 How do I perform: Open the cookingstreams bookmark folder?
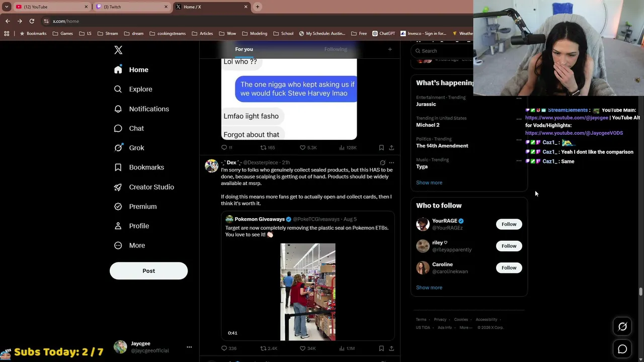168,34
